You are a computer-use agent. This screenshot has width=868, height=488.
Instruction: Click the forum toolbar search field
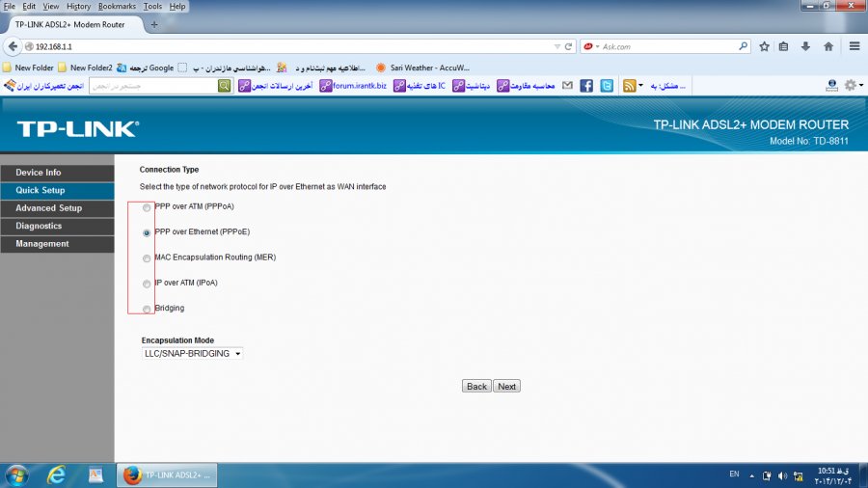click(154, 86)
